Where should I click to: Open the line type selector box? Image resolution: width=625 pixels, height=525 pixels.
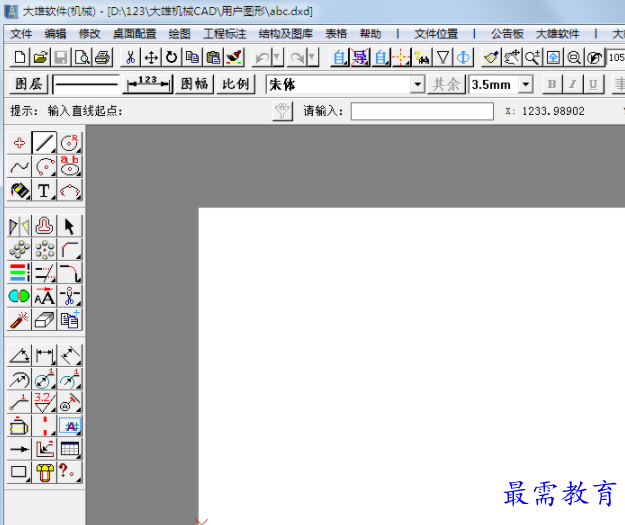coord(86,84)
